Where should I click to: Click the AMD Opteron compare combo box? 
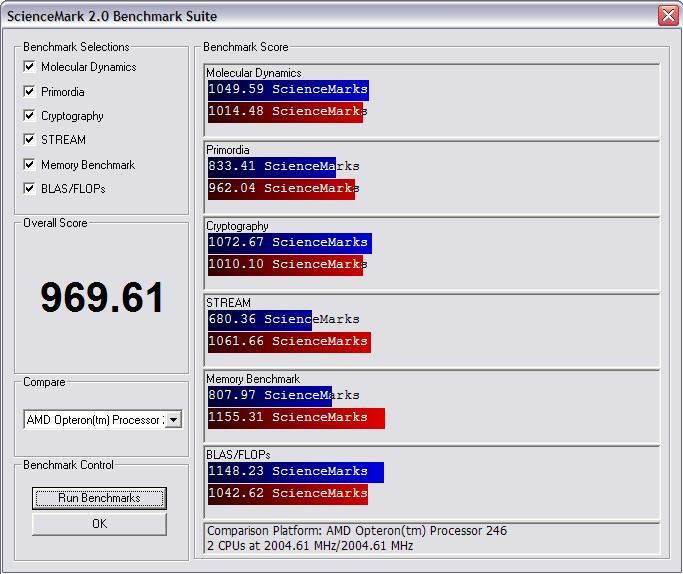[94, 420]
